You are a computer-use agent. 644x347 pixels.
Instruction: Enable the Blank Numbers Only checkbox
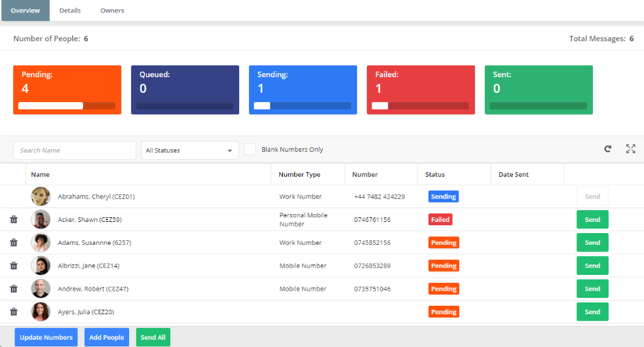(250, 150)
